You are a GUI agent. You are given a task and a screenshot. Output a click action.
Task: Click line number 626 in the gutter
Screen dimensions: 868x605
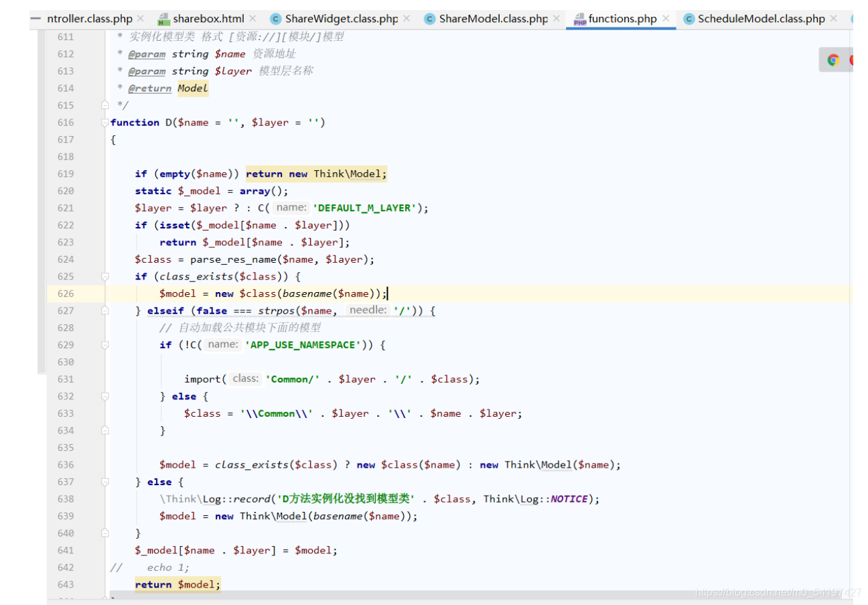(66, 293)
